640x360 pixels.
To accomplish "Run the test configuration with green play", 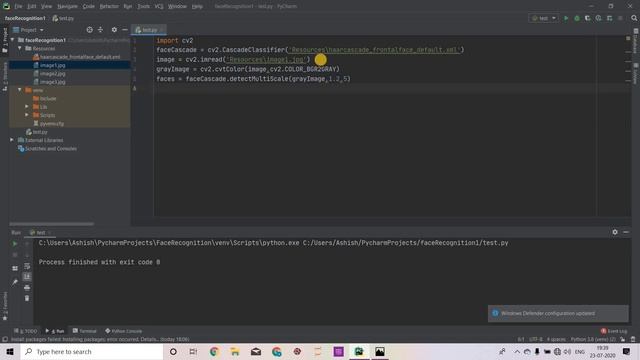I will pos(566,18).
